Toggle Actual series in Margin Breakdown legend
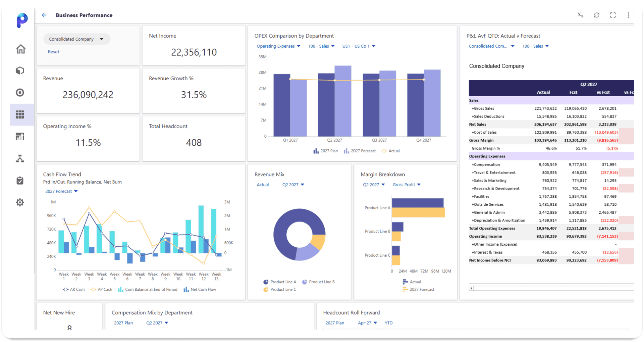 tap(412, 282)
